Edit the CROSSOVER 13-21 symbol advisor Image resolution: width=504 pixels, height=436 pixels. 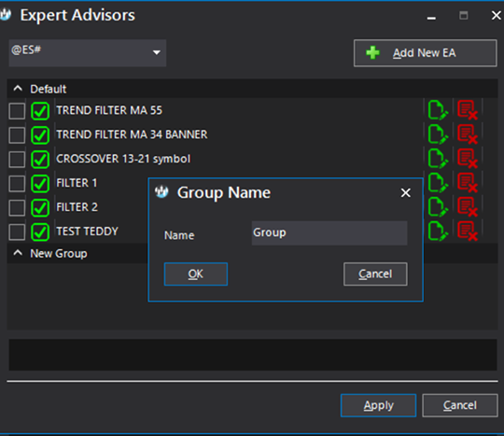tap(438, 159)
